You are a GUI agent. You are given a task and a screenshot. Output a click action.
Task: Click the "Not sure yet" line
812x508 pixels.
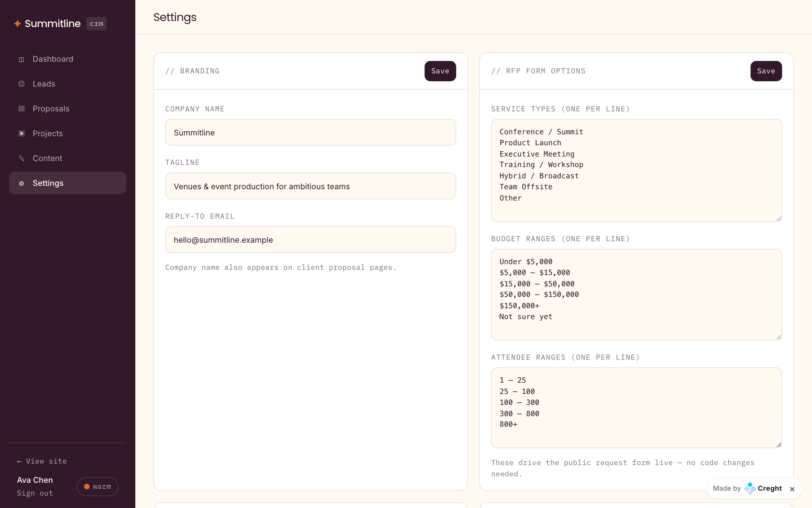point(526,317)
